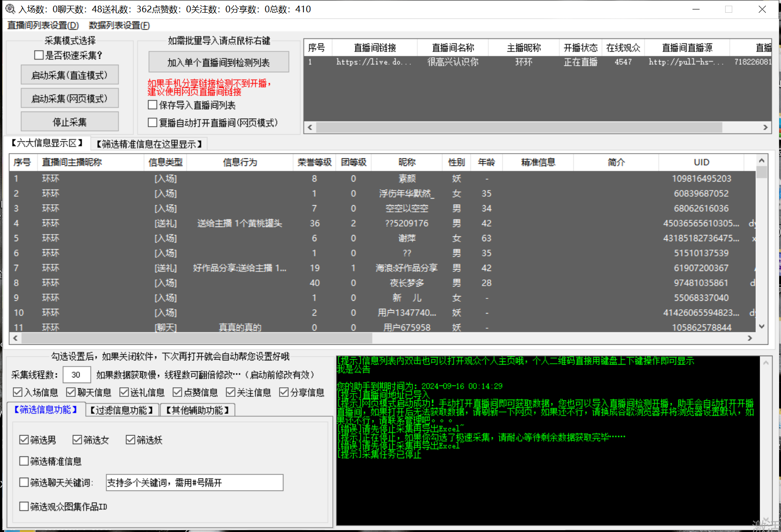Open the 直播间列表设置(D) menu
This screenshot has width=781, height=532.
point(42,26)
